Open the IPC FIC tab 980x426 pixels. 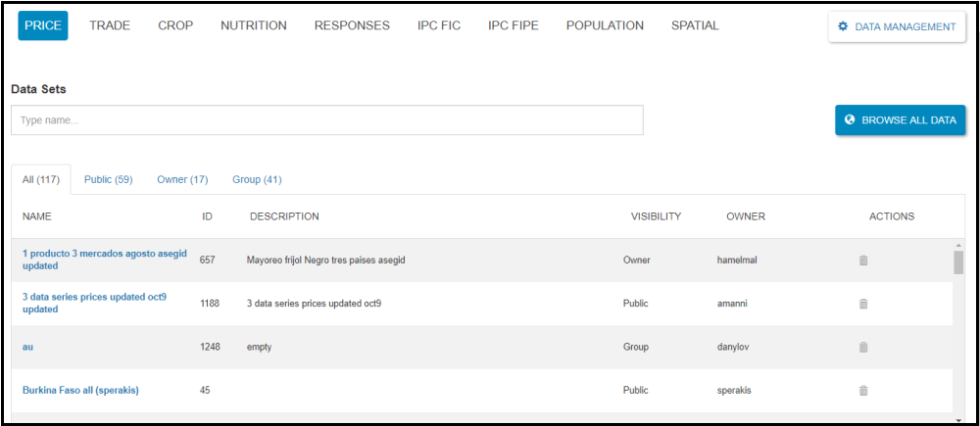[439, 25]
